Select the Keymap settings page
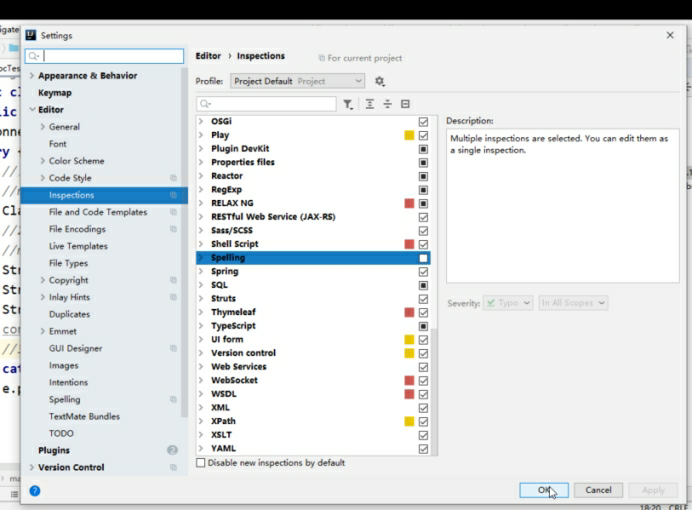 point(55,93)
